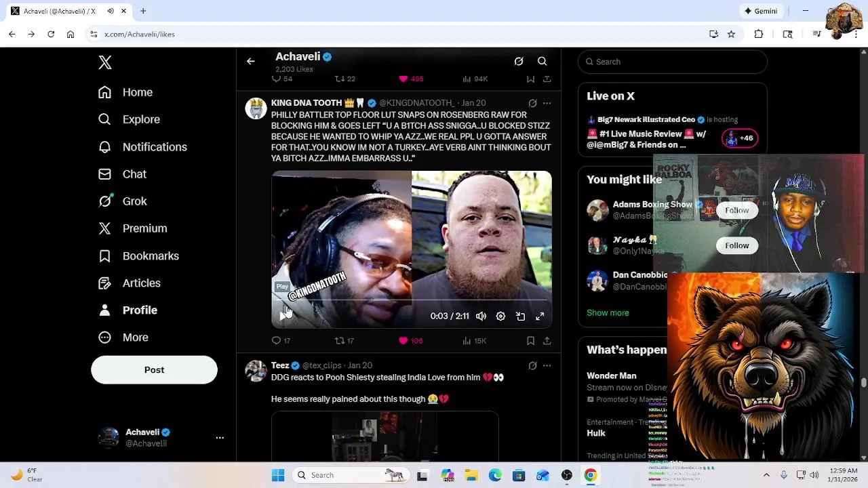Unlike the KING DNA TOOTH post with 106 likes
Screen dimensions: 868x488
coord(410,341)
